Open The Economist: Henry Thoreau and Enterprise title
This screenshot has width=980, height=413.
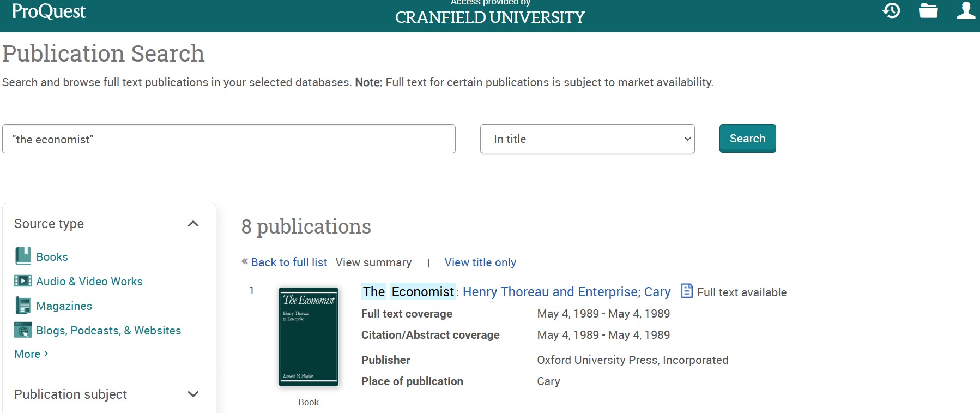pyautogui.click(x=516, y=292)
